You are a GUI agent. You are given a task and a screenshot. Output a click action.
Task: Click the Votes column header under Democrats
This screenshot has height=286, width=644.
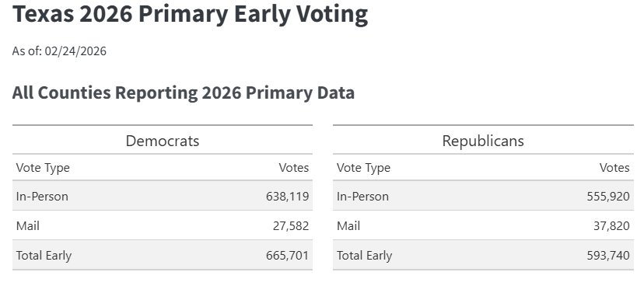294,167
